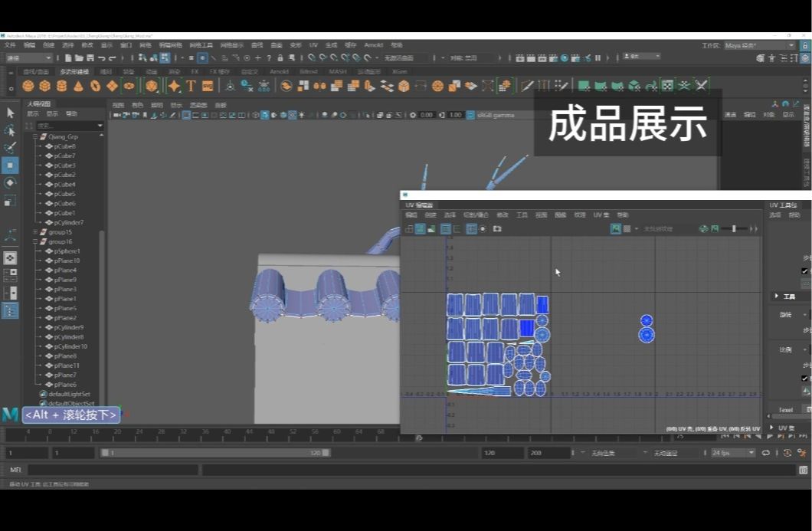This screenshot has width=812, height=531.
Task: Collapse the Qiang_Grp group in the Outliner
Action: click(x=35, y=137)
